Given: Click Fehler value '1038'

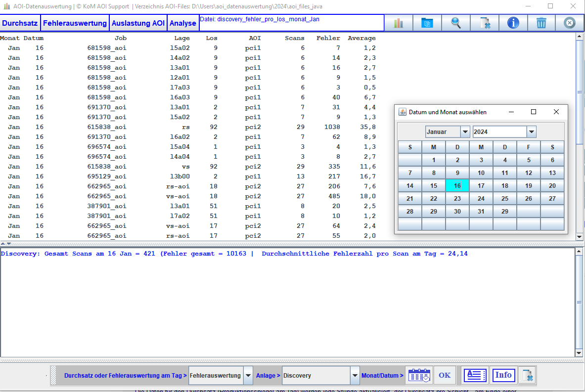Looking at the screenshot, I should pos(332,127).
